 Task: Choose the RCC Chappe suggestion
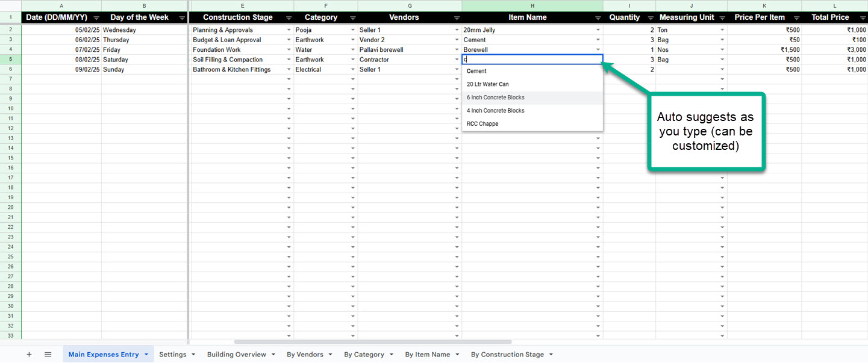(x=482, y=123)
